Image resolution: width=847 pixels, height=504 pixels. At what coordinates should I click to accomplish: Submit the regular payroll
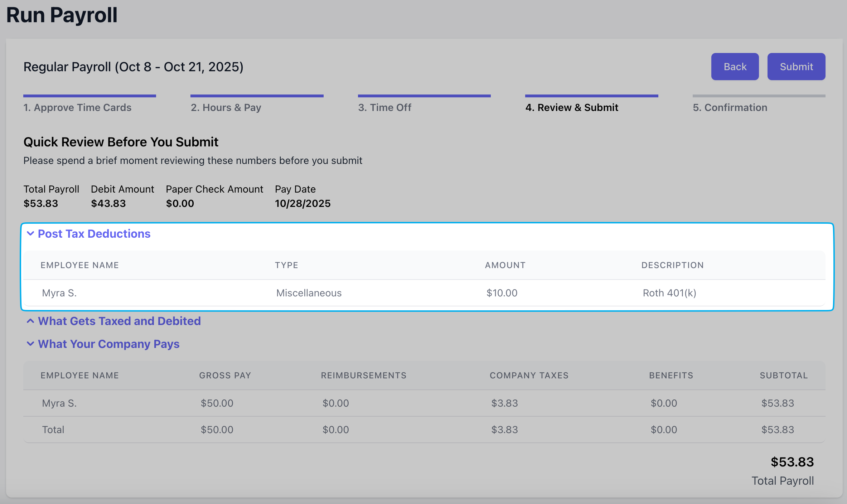[x=796, y=67]
